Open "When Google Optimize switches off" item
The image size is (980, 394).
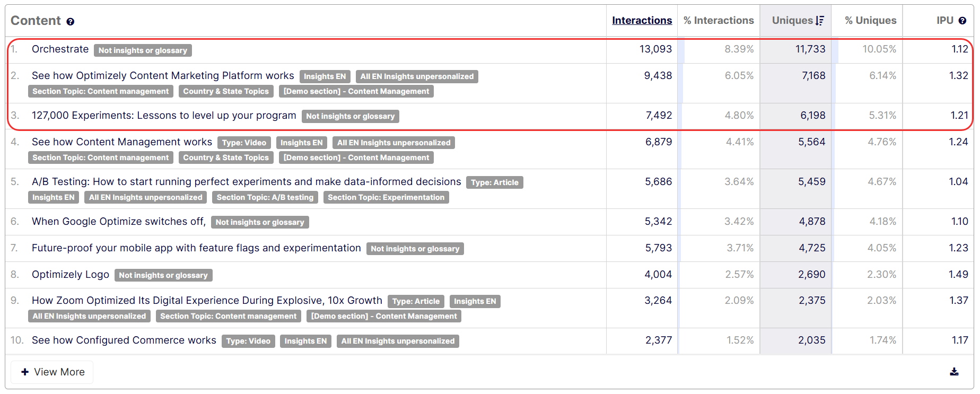coord(118,222)
